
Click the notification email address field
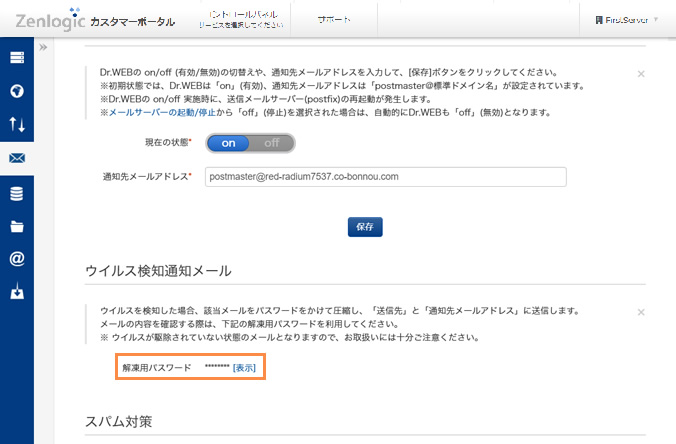[x=385, y=177]
